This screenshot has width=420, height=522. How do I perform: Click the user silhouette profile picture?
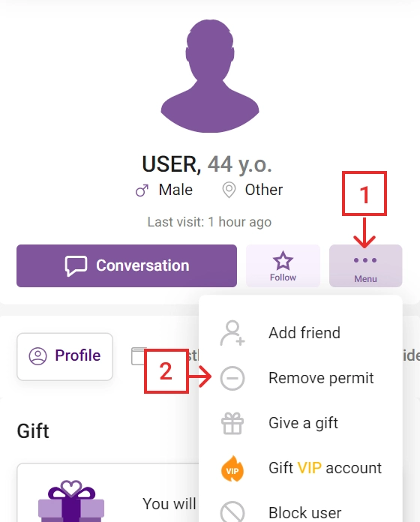coord(210,76)
